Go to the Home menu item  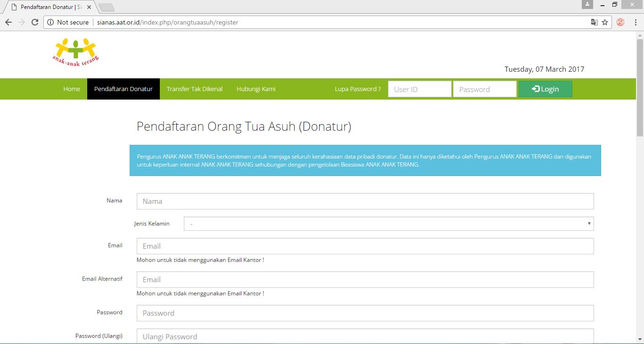tap(72, 89)
